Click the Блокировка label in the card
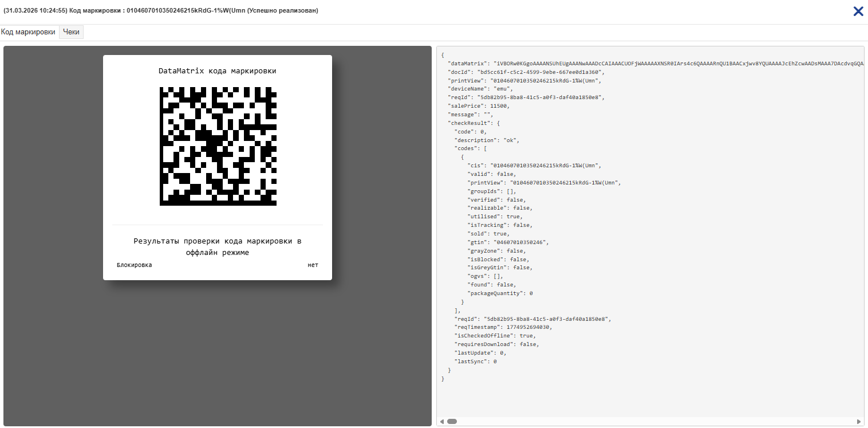The image size is (868, 428). [x=135, y=265]
